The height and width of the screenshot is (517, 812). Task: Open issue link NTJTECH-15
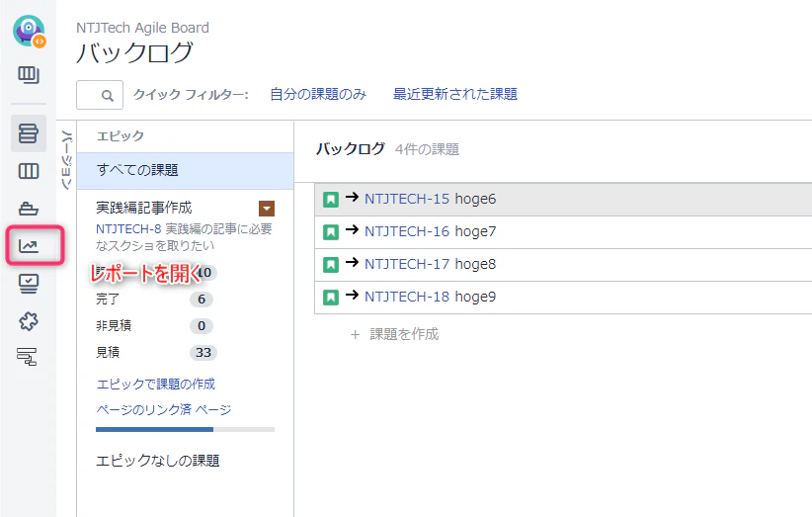(407, 199)
